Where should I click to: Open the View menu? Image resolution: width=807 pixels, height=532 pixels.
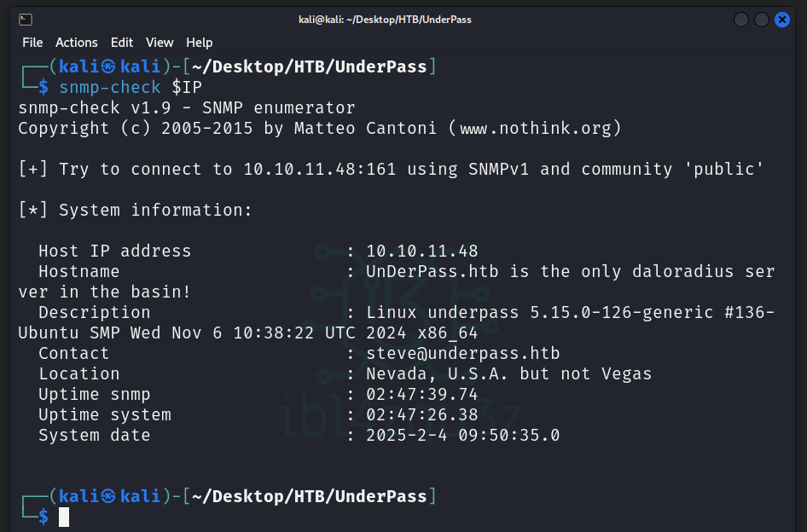(x=160, y=42)
